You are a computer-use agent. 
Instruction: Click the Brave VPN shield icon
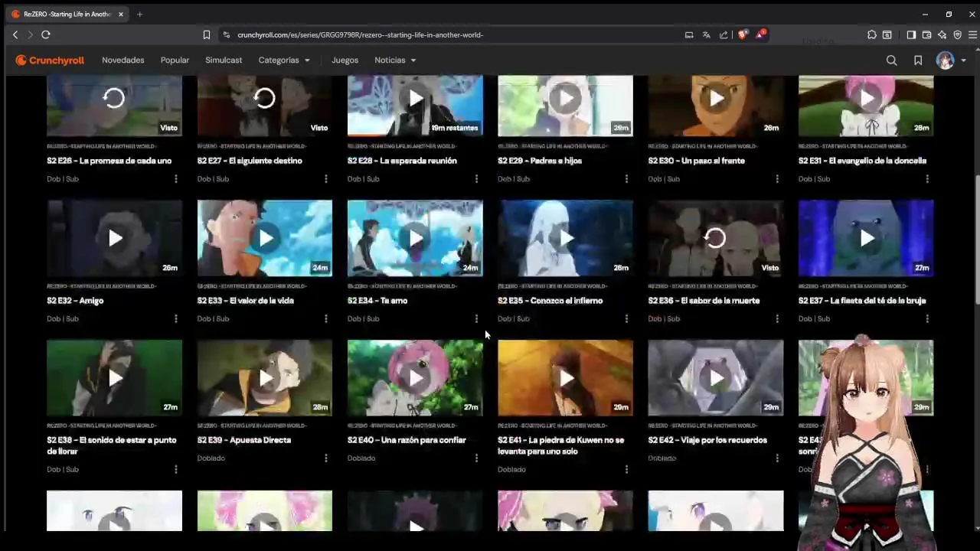coord(957,34)
